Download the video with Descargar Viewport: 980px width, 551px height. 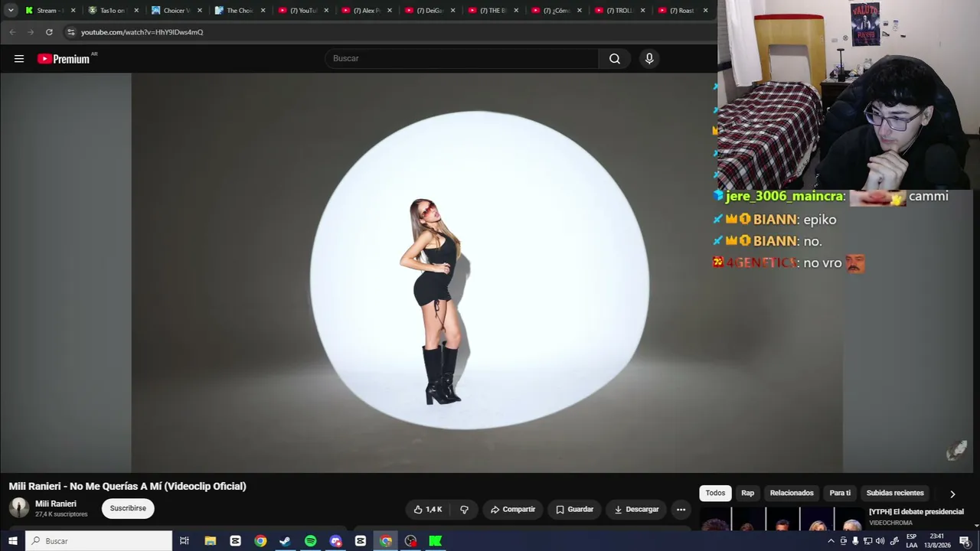[636, 510]
